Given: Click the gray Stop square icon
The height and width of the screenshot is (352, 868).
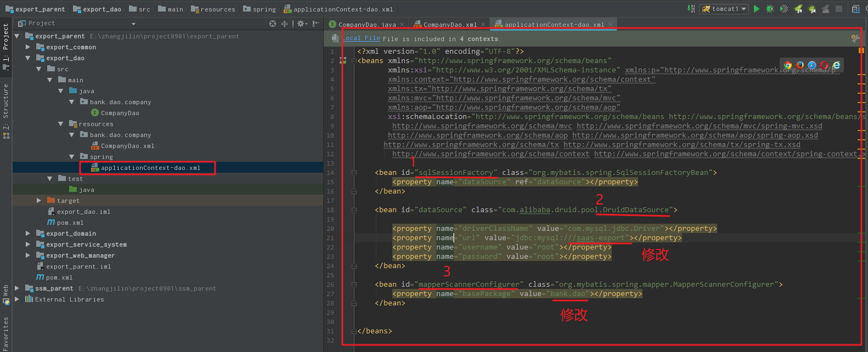Looking at the screenshot, I should coord(839,9).
